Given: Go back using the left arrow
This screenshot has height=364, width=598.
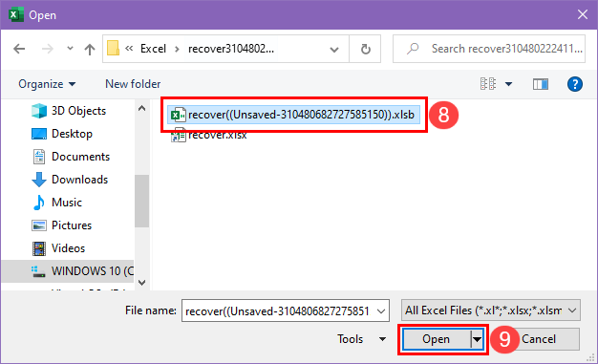Looking at the screenshot, I should point(19,49).
